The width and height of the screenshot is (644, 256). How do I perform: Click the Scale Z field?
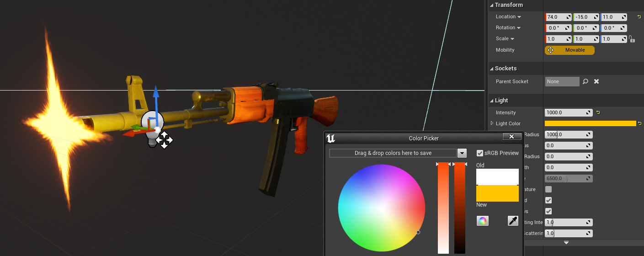[614, 39]
